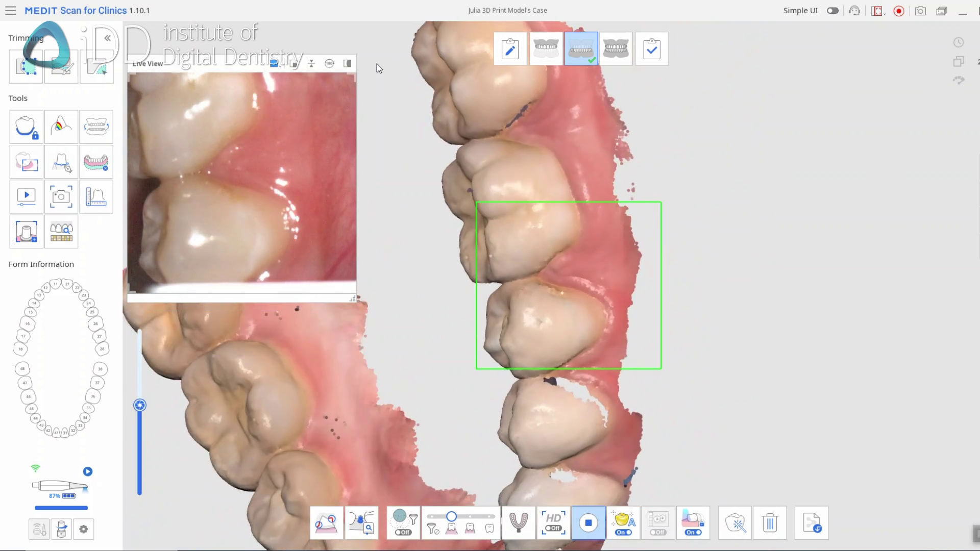Open the occlusion alignment tool
Viewport: 980px width, 551px height.
(96, 127)
